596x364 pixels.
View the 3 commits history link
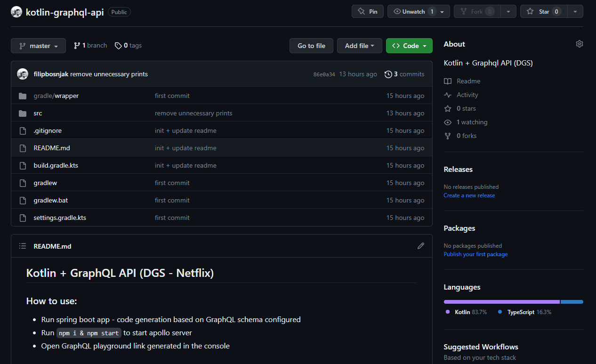coord(404,74)
